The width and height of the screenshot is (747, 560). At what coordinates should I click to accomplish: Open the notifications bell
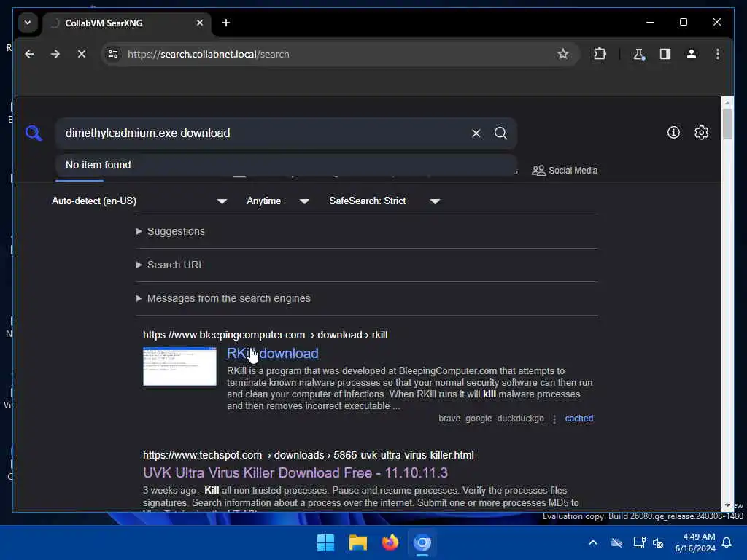727,542
